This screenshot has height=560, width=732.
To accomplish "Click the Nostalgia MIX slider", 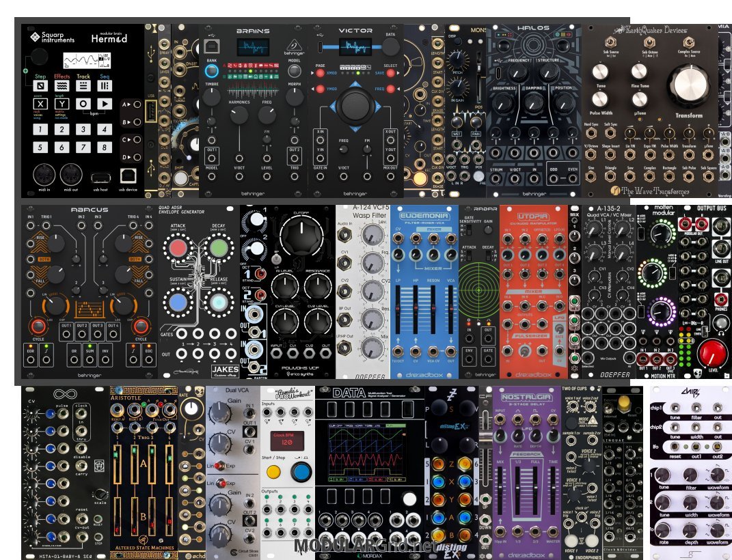I will [500, 490].
